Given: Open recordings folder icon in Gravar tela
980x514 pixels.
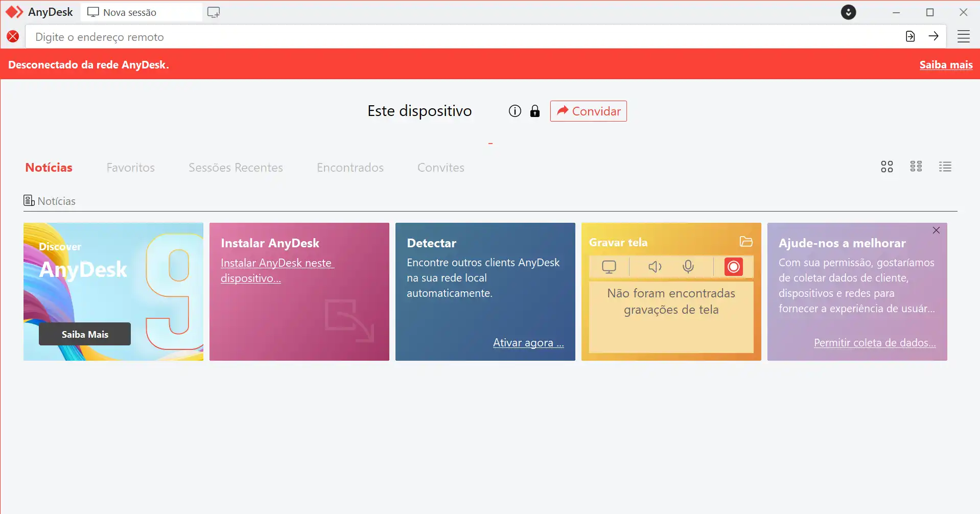Looking at the screenshot, I should click(x=746, y=242).
